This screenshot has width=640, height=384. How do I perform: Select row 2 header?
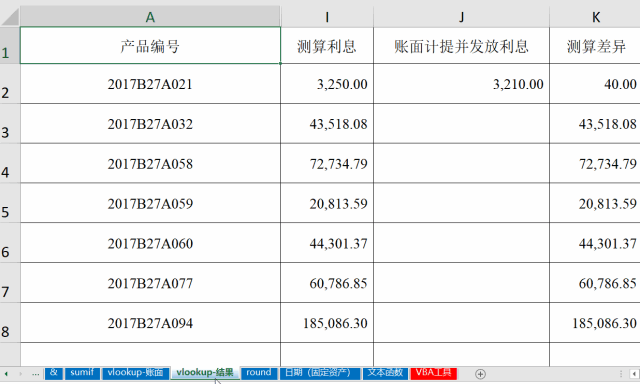pos(10,84)
